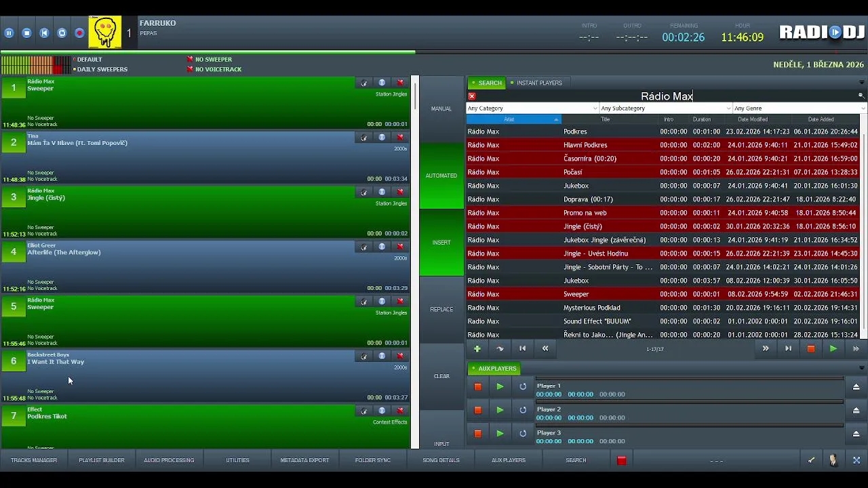Add selected track with green plus icon

point(477,348)
